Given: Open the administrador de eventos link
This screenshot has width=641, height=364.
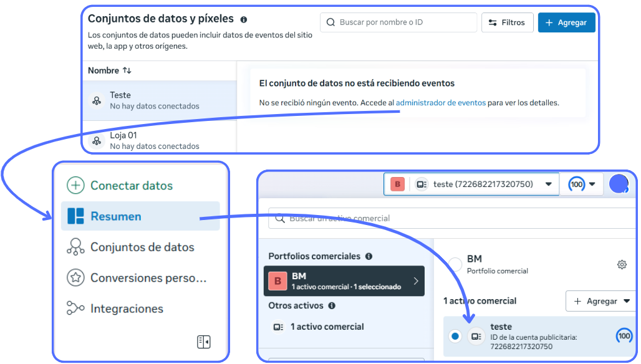Looking at the screenshot, I should [x=440, y=103].
